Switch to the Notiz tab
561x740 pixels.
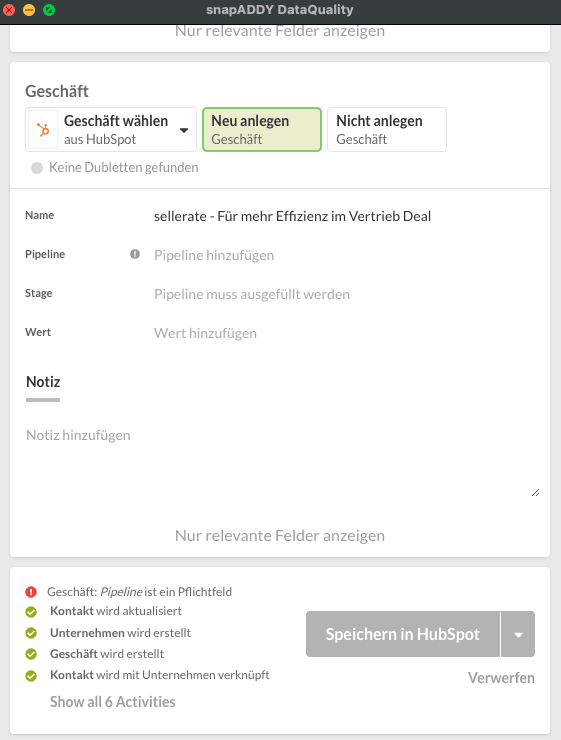43,382
